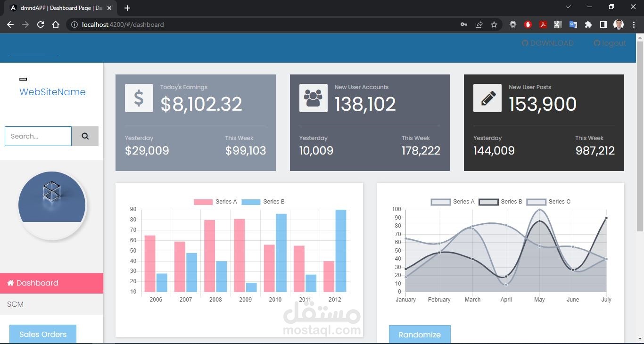Screen dimensions: 644x344
Task: Select SCM in the sidebar
Action: 51,304
